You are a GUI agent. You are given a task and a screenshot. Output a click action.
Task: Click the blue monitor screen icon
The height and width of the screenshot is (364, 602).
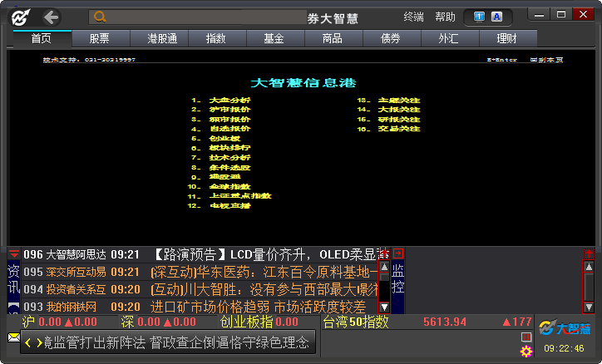[479, 17]
